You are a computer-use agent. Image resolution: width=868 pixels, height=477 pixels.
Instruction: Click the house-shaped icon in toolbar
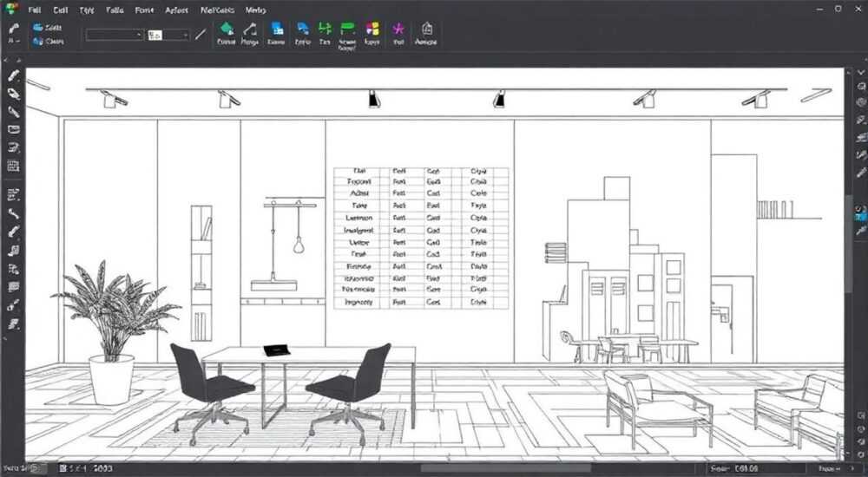(x=426, y=29)
